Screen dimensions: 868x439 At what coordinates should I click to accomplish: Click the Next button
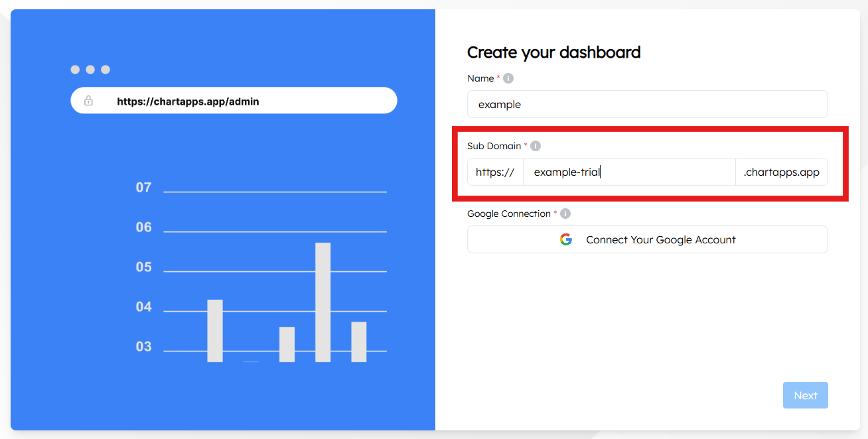pyautogui.click(x=806, y=395)
